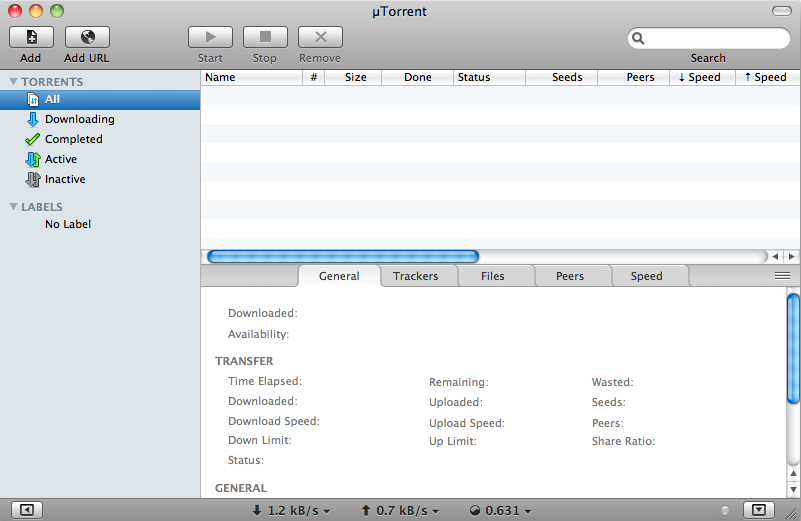Open the General tab
The width and height of the screenshot is (801, 521).
point(339,276)
